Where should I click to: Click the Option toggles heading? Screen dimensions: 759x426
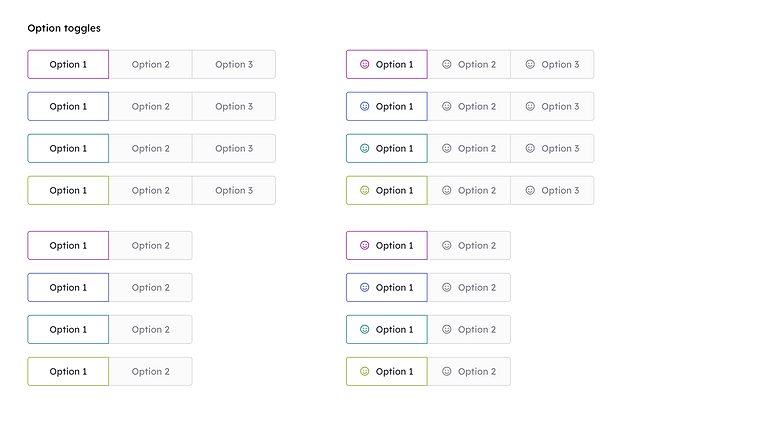64,28
